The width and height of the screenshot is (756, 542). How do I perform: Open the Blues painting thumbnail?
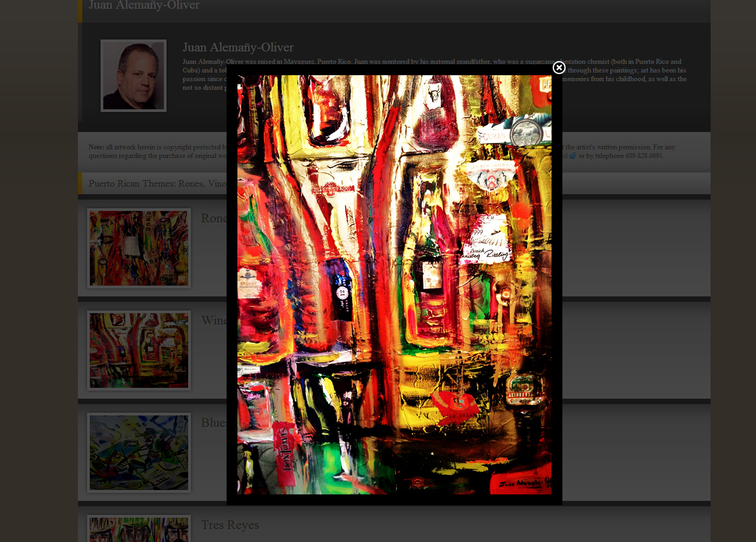point(139,453)
